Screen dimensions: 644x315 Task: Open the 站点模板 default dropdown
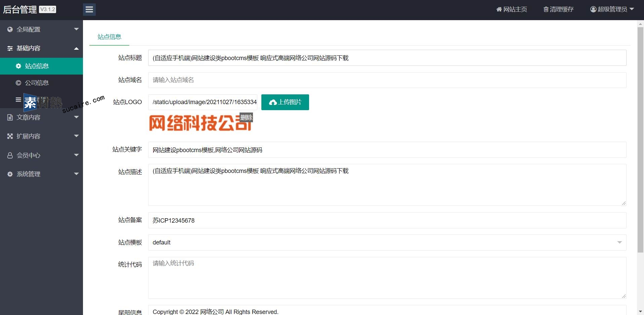387,242
